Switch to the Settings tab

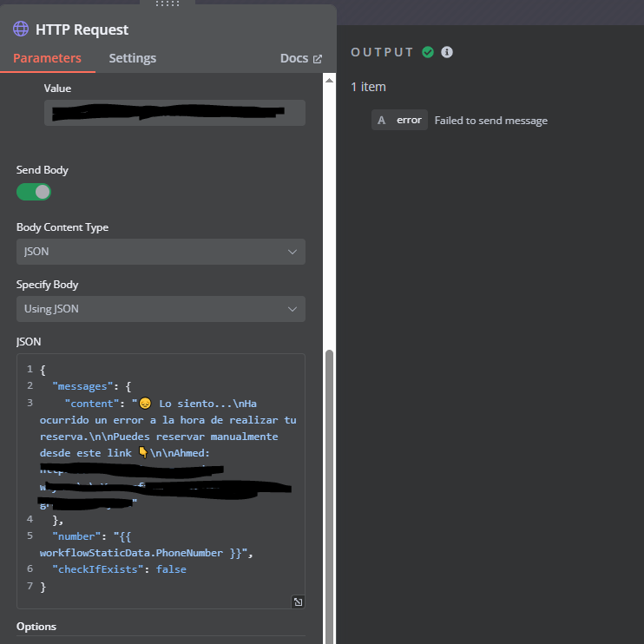coord(132,58)
